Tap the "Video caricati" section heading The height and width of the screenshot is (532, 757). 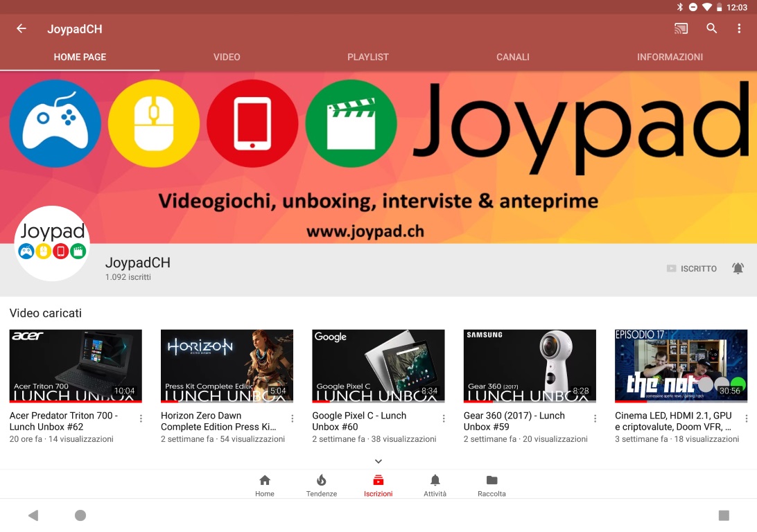pyautogui.click(x=45, y=313)
